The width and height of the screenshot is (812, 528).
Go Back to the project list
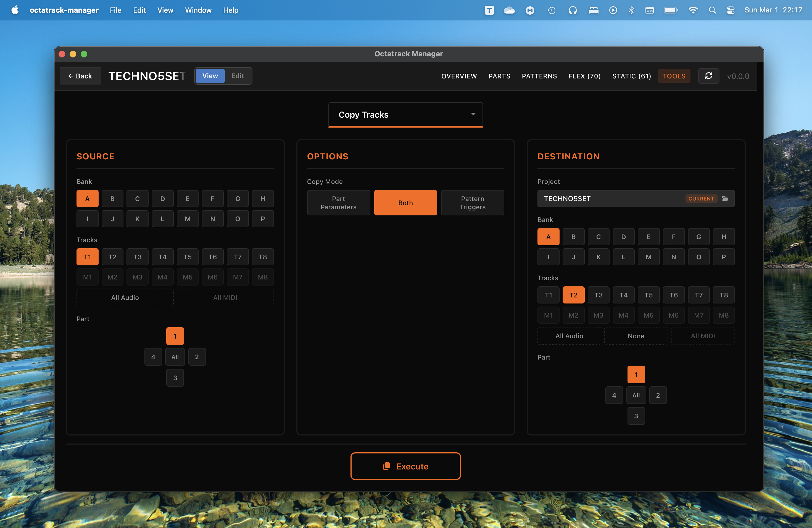[x=80, y=76]
